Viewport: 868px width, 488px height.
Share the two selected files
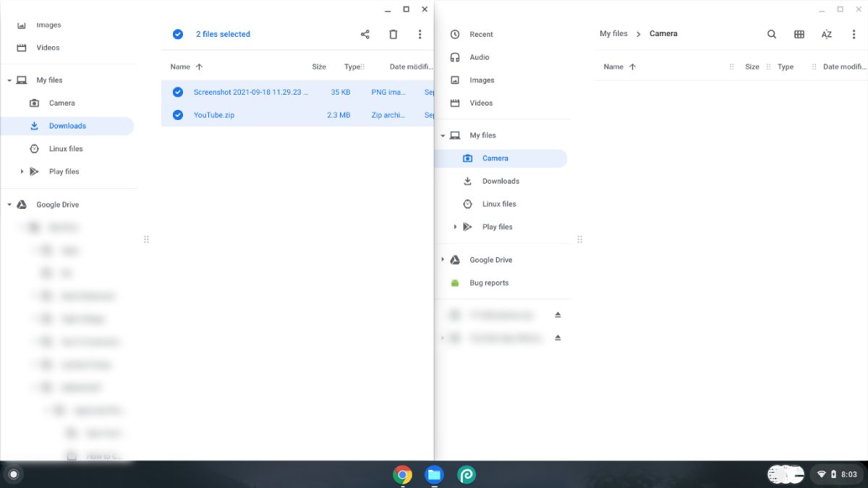click(365, 34)
